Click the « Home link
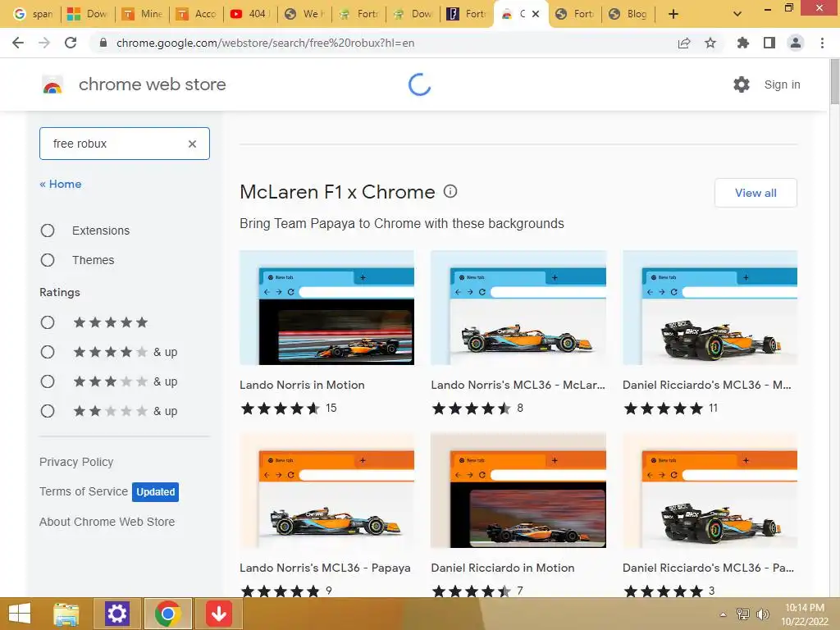840x630 pixels. point(61,184)
